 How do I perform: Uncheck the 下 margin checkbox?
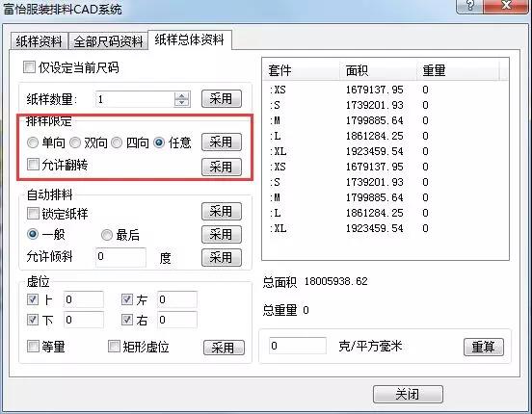click(x=33, y=320)
